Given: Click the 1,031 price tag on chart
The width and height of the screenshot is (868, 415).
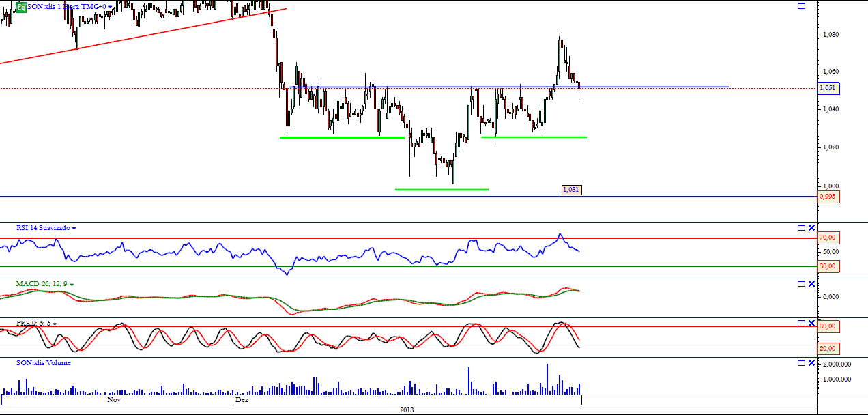Looking at the screenshot, I should point(572,190).
